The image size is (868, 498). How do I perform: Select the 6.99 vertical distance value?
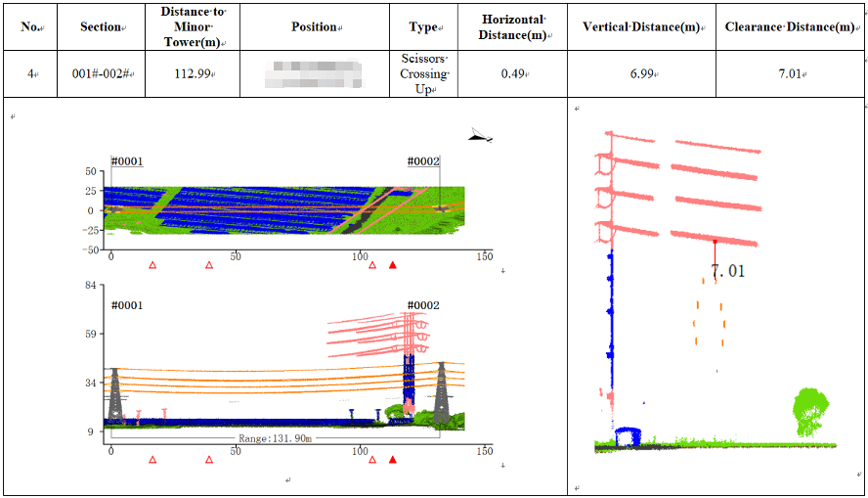[x=641, y=73]
